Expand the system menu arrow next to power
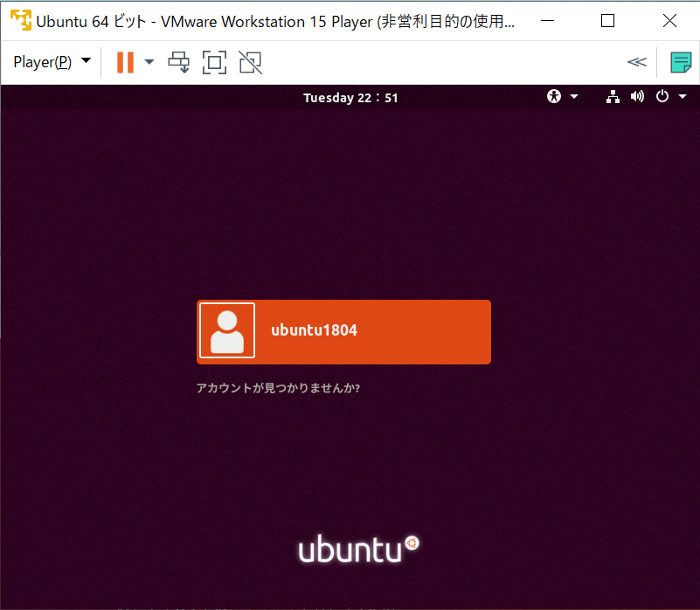The height and width of the screenshot is (610, 700). click(x=683, y=96)
